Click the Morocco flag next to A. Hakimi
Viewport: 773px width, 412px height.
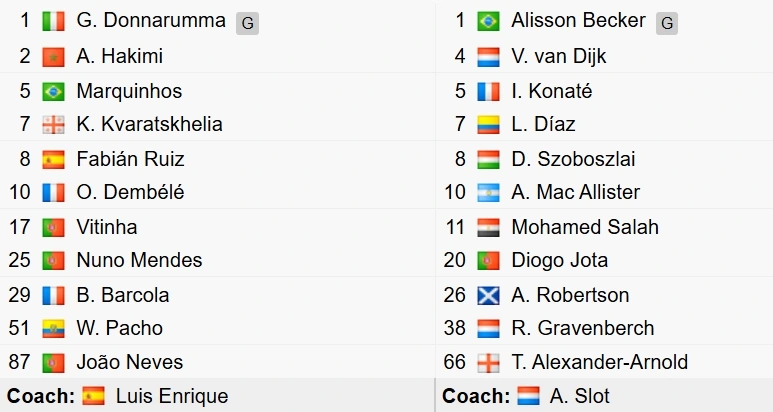click(x=53, y=57)
